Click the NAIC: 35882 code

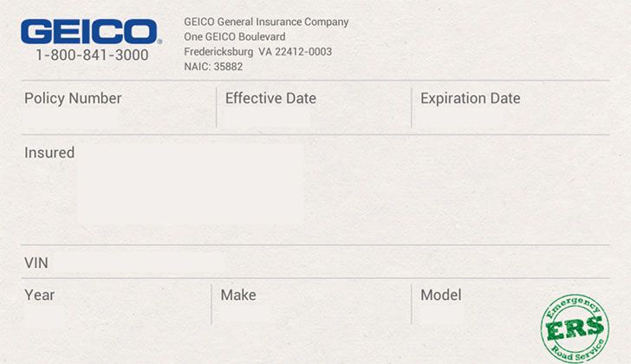point(213,67)
